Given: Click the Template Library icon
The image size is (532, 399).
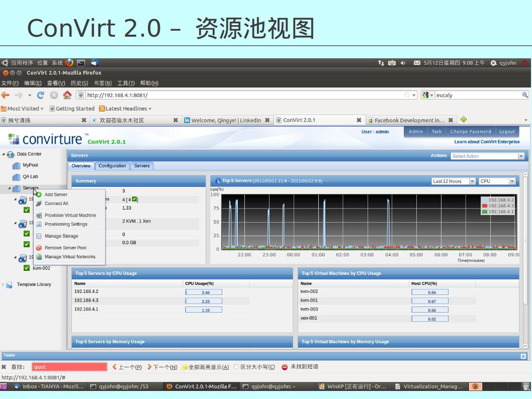Looking at the screenshot, I should click(x=10, y=284).
